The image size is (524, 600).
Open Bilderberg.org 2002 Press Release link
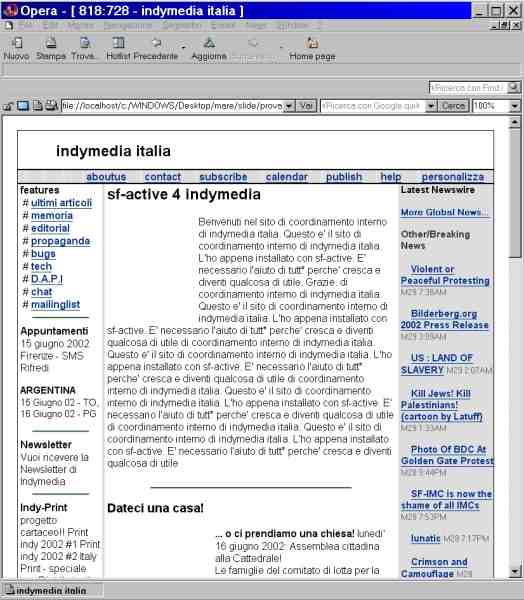point(444,319)
